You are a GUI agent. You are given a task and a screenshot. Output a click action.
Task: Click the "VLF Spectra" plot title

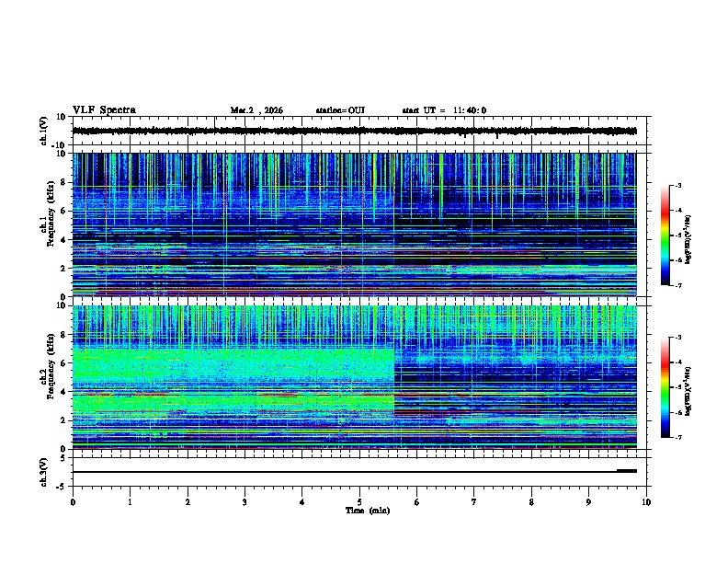point(104,109)
